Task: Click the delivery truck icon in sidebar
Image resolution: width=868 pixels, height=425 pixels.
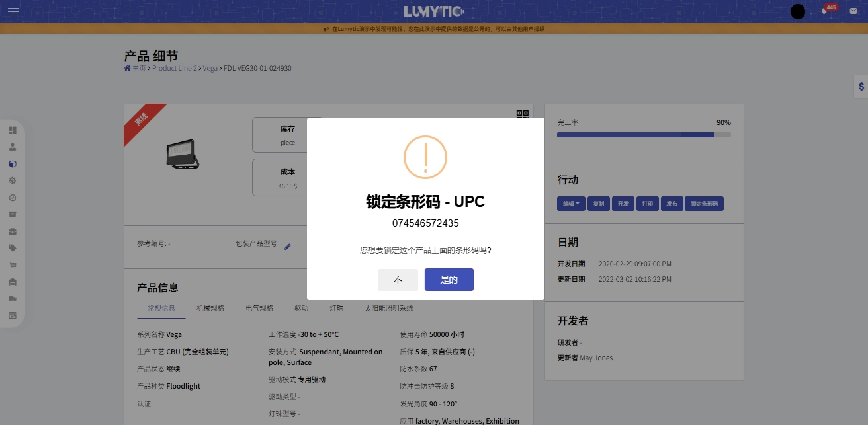Action: pos(13,298)
